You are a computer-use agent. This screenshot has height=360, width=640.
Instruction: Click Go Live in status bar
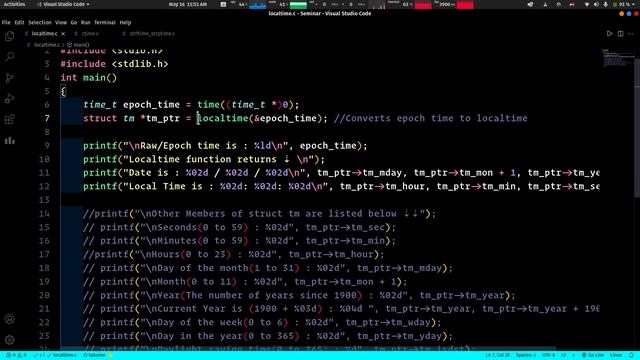(x=593, y=355)
